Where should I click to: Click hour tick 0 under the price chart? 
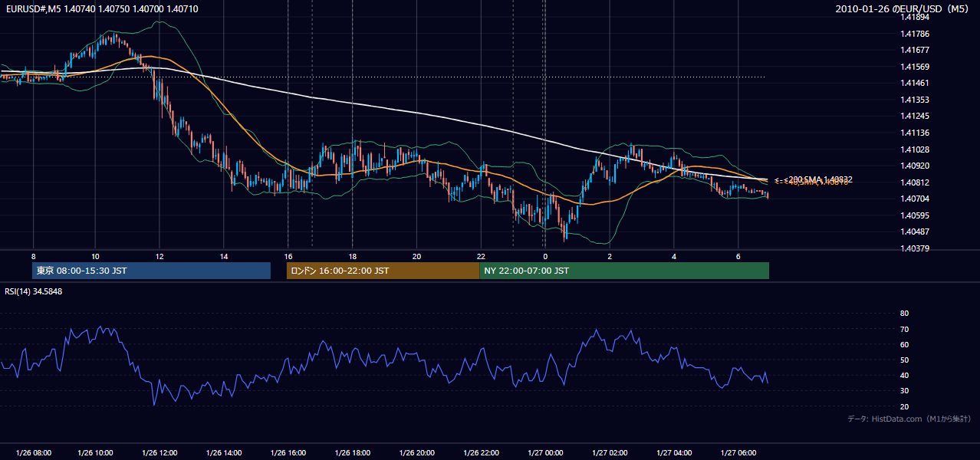[545, 256]
